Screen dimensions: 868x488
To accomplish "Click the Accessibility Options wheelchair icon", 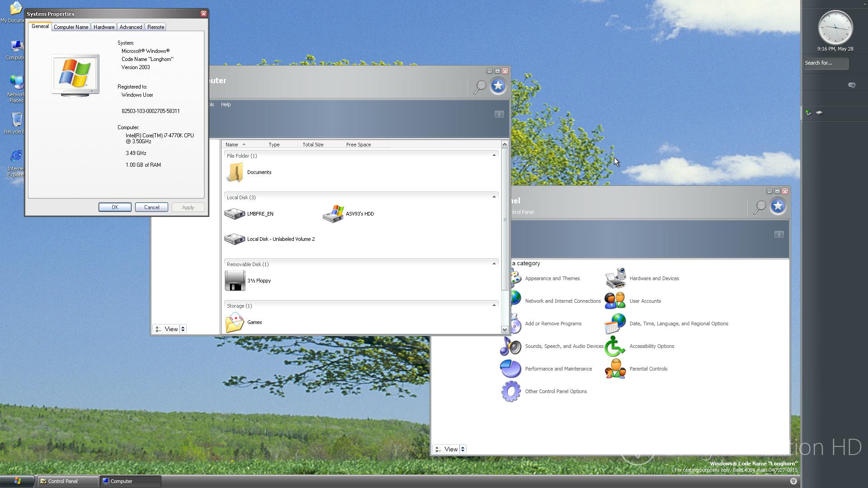I will point(615,347).
